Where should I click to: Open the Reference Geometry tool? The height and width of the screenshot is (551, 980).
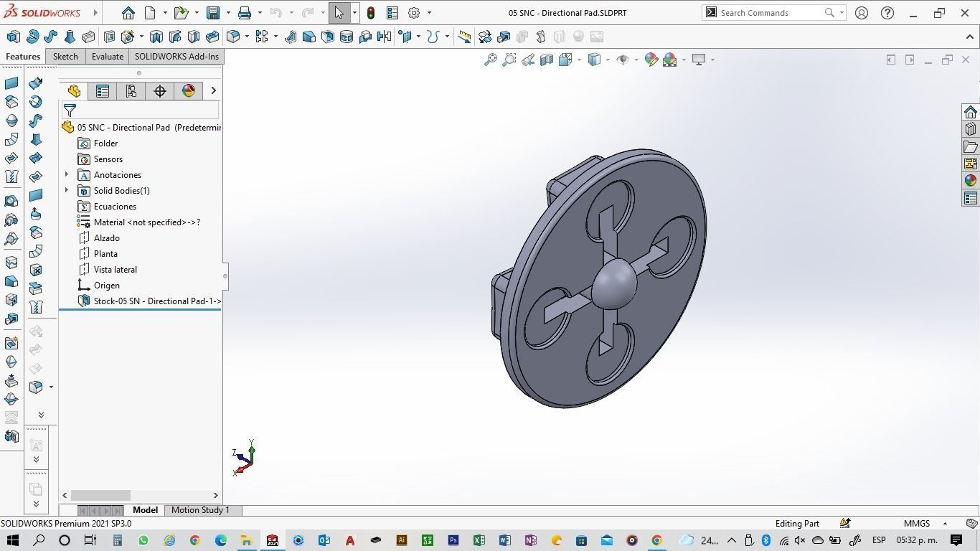tap(406, 37)
